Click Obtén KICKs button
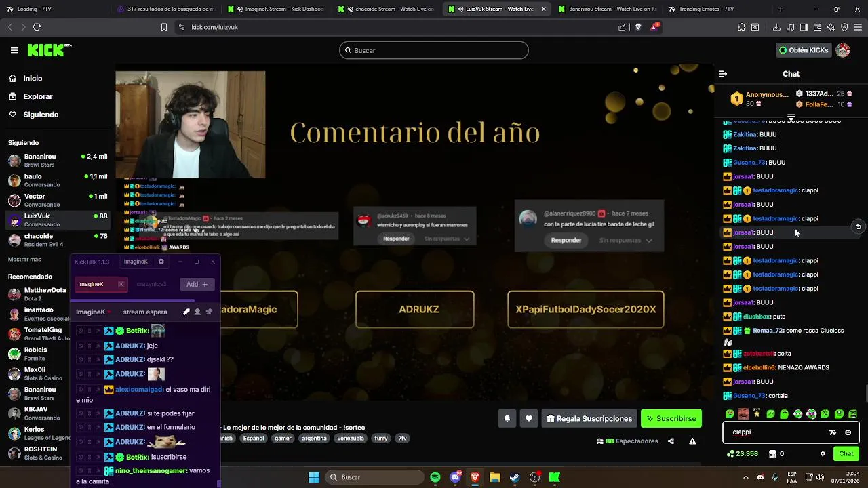This screenshot has height=488, width=868. pos(804,50)
